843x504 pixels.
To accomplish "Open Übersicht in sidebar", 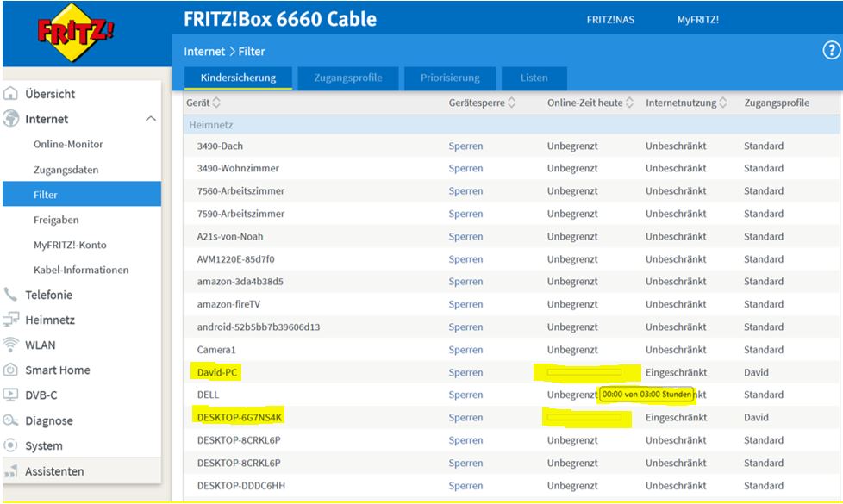I will [50, 94].
